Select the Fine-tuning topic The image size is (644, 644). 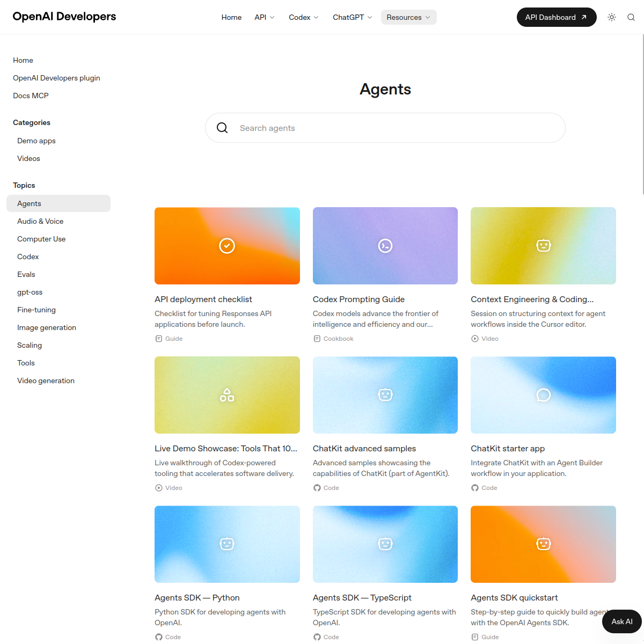tap(36, 310)
